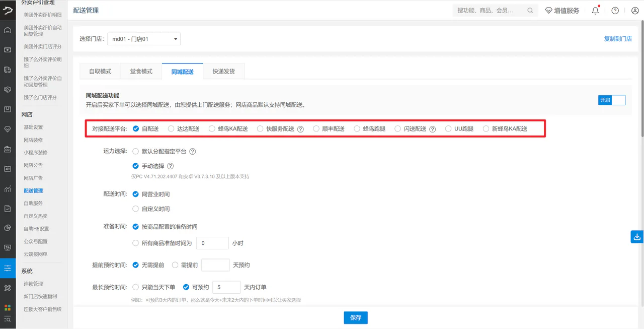Choose the 顺丰配送 platform option
644x329 pixels.
[x=329, y=129]
